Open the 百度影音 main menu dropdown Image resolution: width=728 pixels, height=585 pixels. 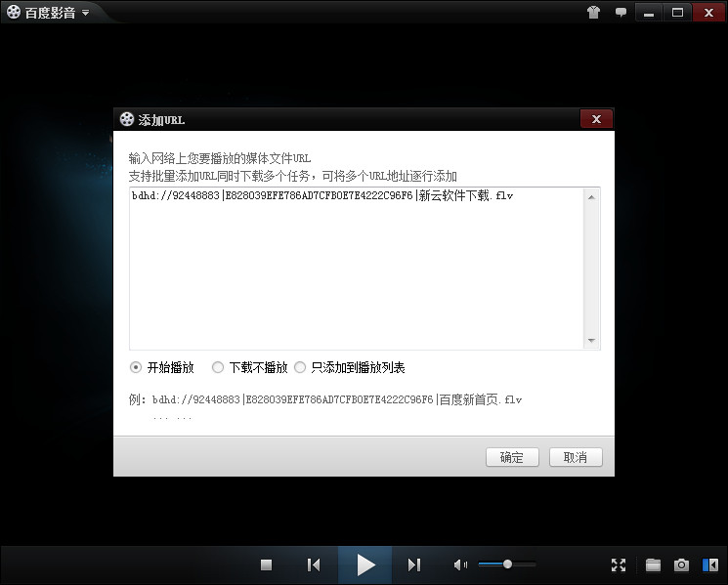pyautogui.click(x=85, y=13)
